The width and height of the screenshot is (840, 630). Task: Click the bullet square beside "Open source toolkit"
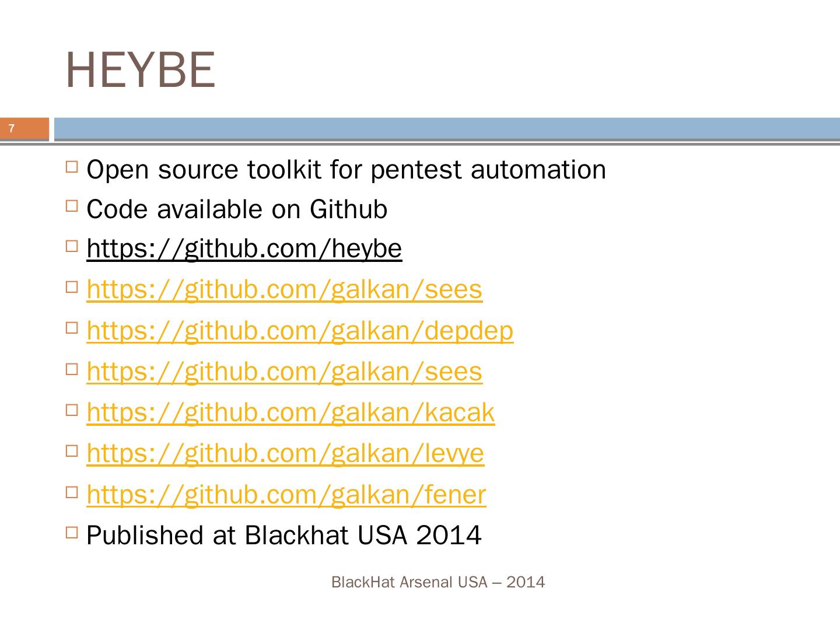72,166
